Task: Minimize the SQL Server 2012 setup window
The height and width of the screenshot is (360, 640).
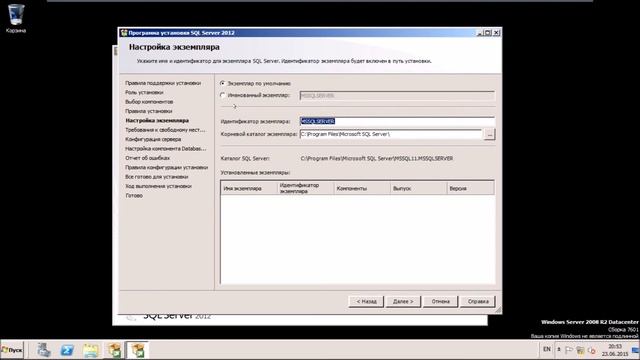Action: point(480,33)
